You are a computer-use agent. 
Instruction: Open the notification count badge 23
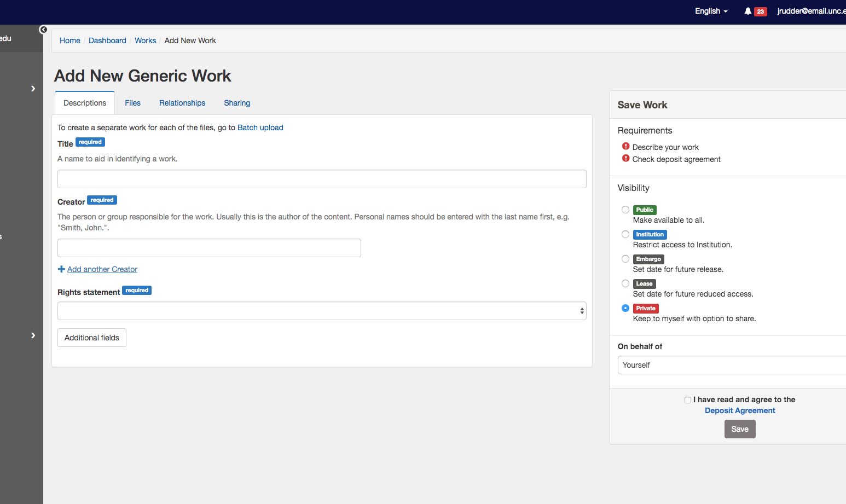pyautogui.click(x=760, y=11)
